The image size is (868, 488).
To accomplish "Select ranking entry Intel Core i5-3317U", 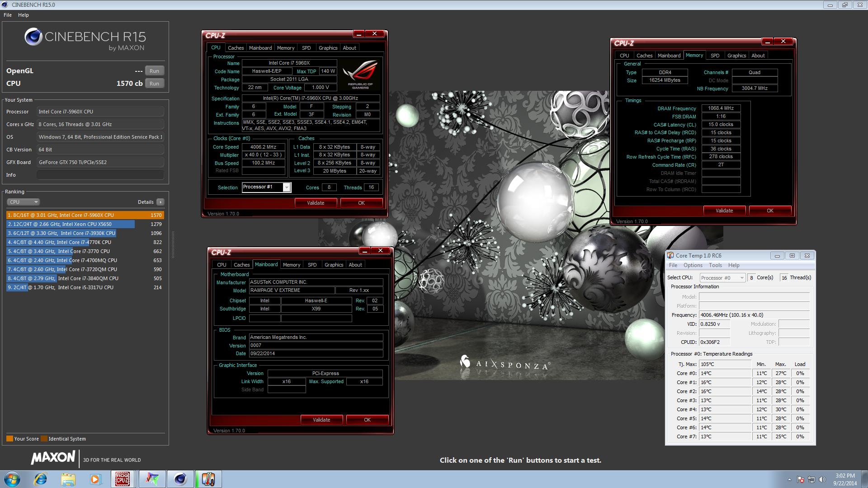I will 85,287.
